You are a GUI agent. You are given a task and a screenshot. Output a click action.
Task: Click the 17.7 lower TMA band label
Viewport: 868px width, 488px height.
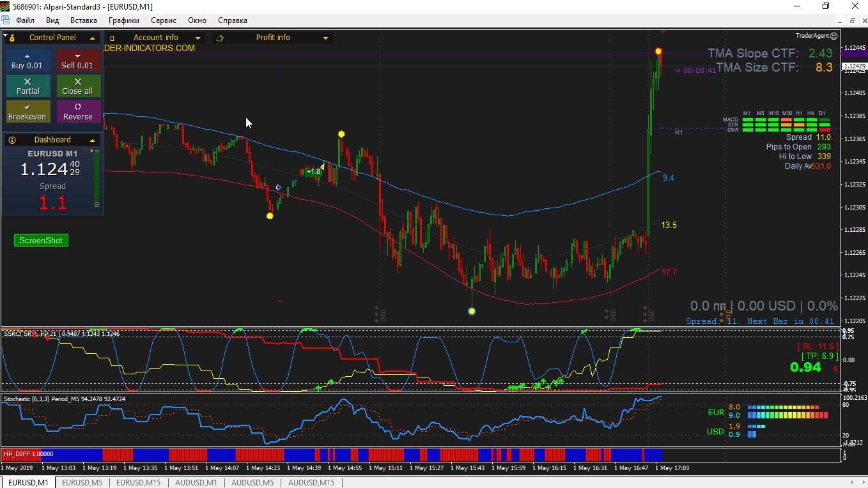669,273
